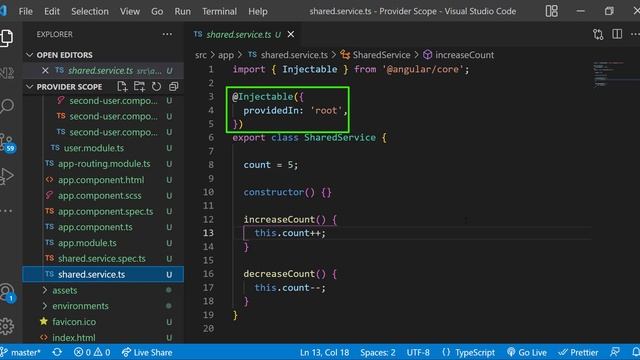Click Go Live server button
This screenshot has width=640, height=360.
point(527,352)
